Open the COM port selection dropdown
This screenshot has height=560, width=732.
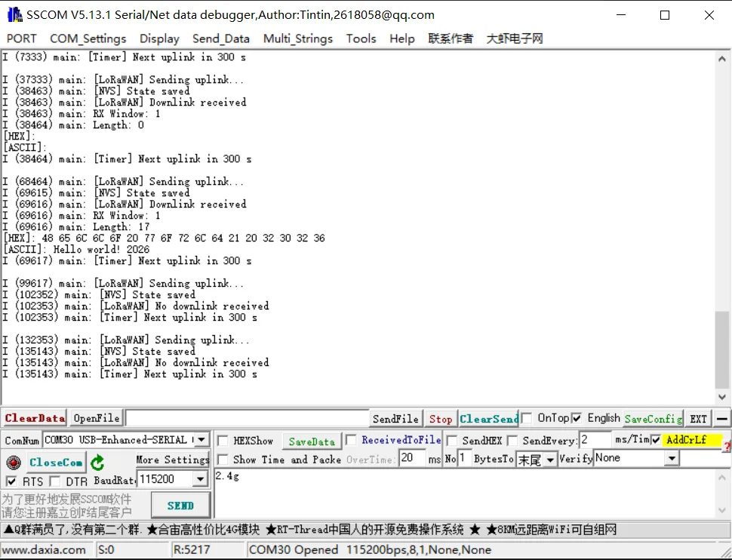tap(201, 440)
